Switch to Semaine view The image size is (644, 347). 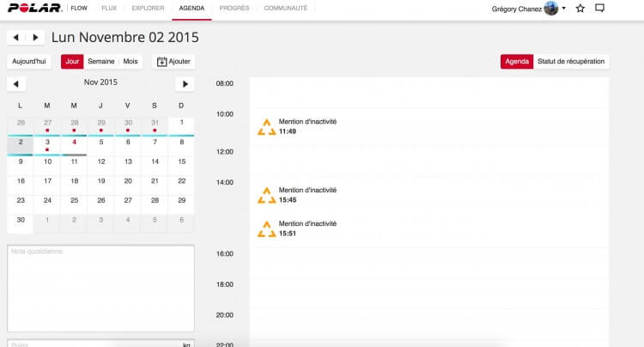(101, 62)
